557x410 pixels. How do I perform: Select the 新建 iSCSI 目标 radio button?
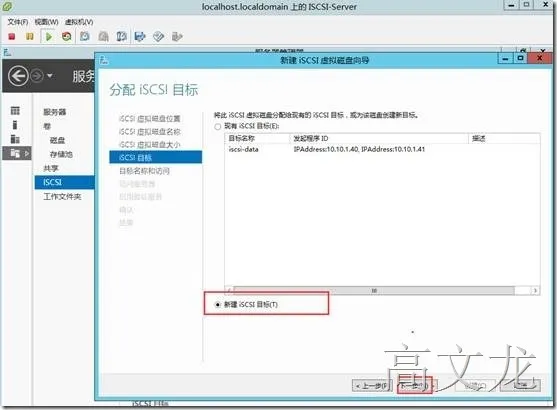click(x=218, y=304)
